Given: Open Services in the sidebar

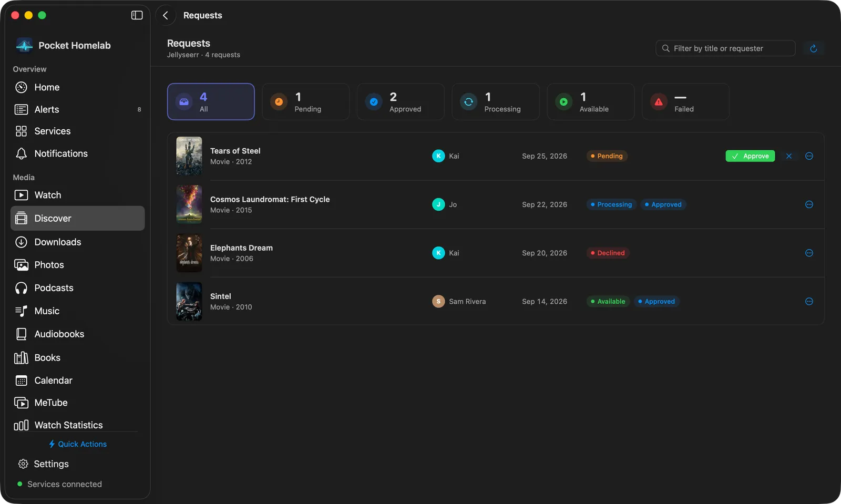Looking at the screenshot, I should tap(77, 131).
